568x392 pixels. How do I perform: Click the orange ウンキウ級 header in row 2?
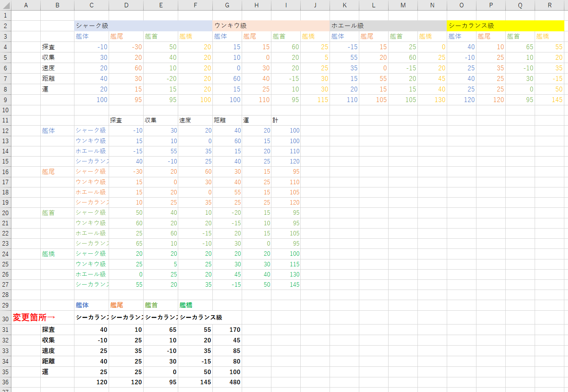[231, 26]
